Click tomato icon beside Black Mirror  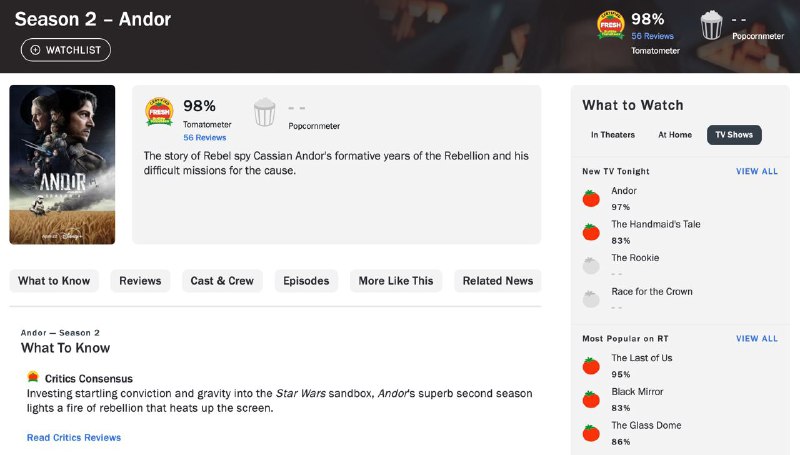click(x=591, y=399)
